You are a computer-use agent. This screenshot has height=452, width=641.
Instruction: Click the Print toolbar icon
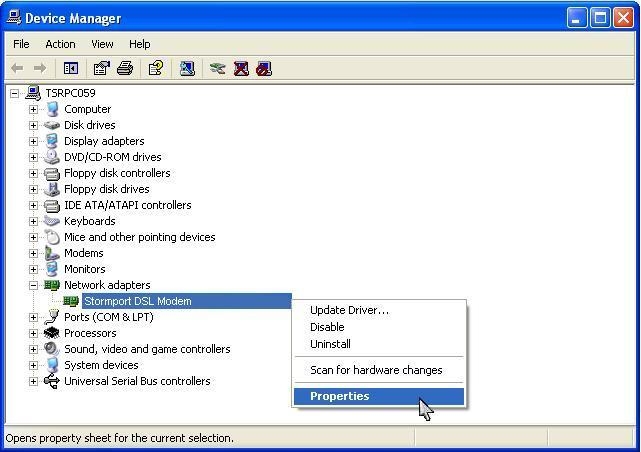[x=125, y=68]
